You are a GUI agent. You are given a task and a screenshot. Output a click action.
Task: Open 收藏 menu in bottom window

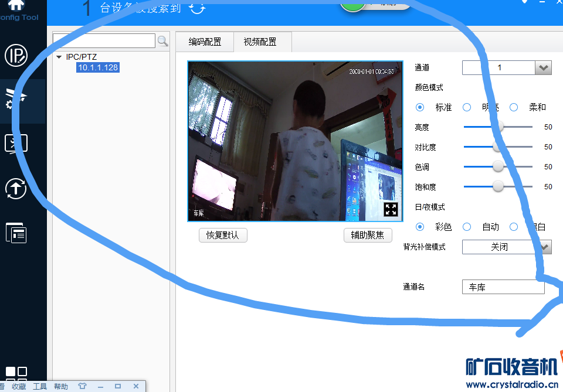point(19,386)
